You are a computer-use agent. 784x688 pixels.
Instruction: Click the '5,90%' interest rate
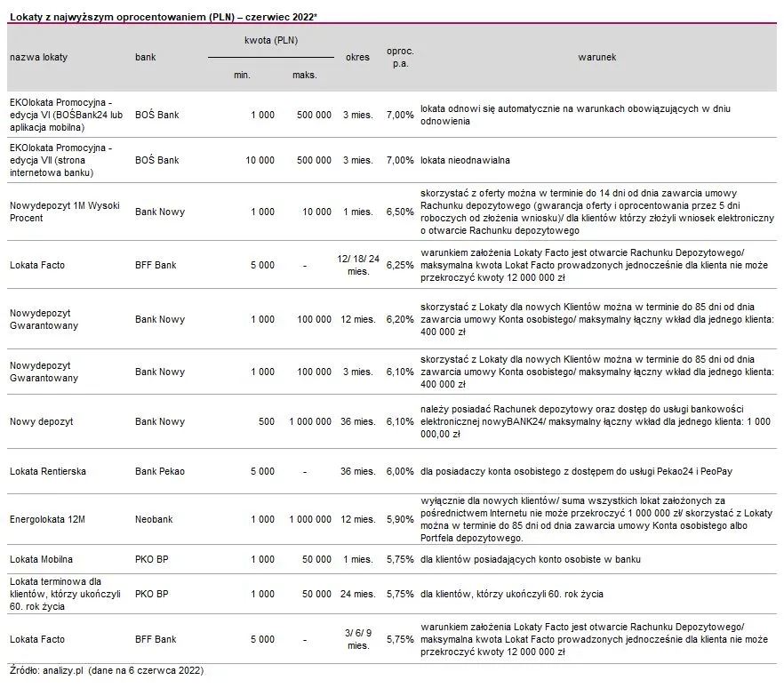coord(400,519)
